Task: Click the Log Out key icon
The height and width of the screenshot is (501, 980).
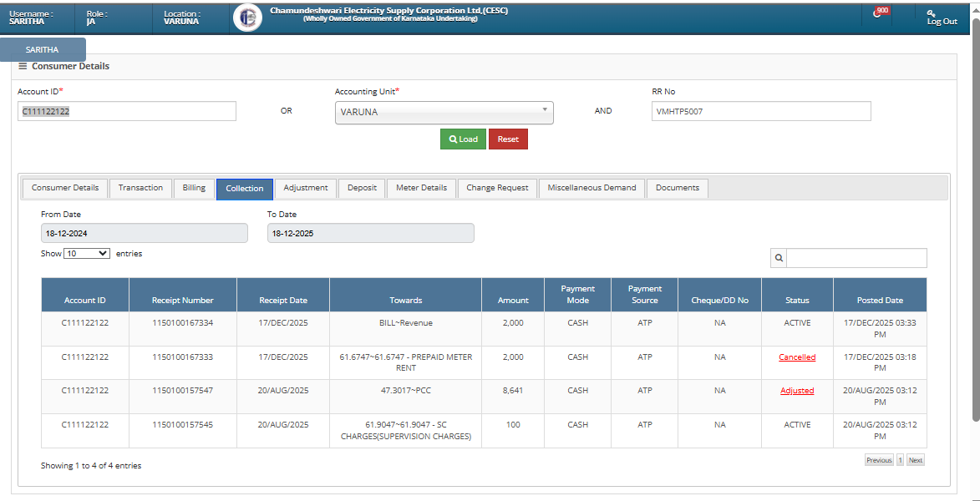Action: [932, 13]
